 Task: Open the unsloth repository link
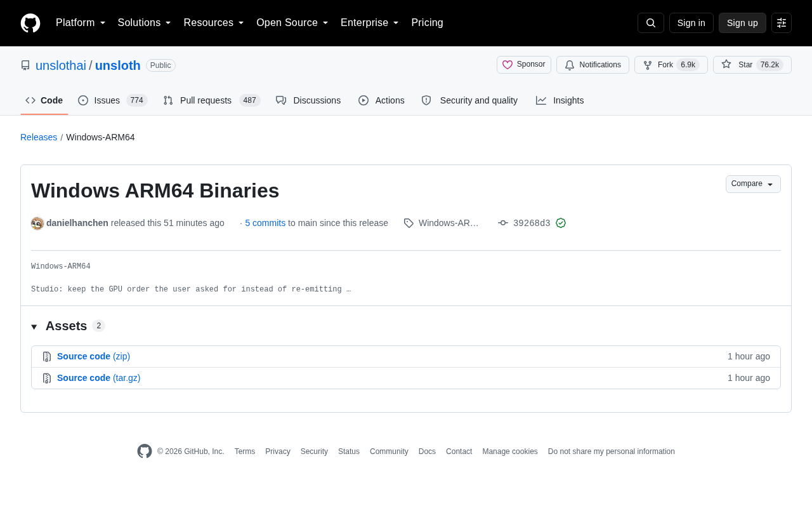(118, 65)
